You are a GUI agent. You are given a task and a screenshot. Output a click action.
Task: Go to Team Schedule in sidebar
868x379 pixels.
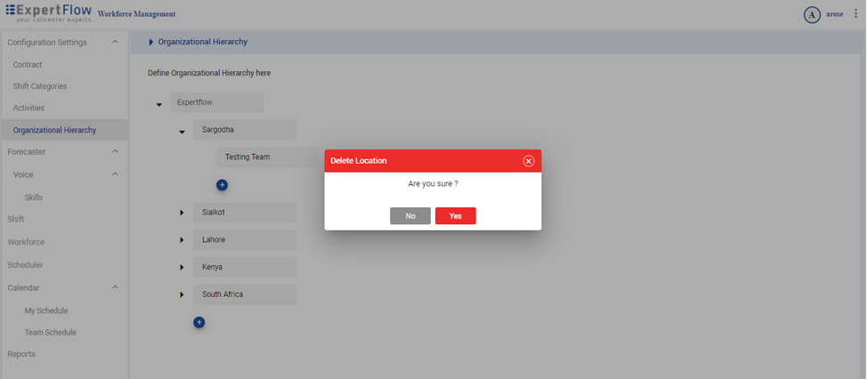(50, 333)
